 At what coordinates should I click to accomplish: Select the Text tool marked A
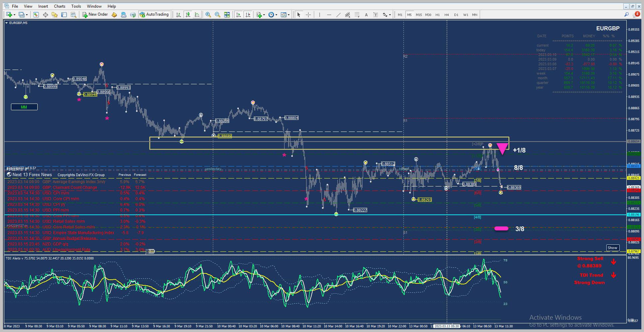click(366, 15)
